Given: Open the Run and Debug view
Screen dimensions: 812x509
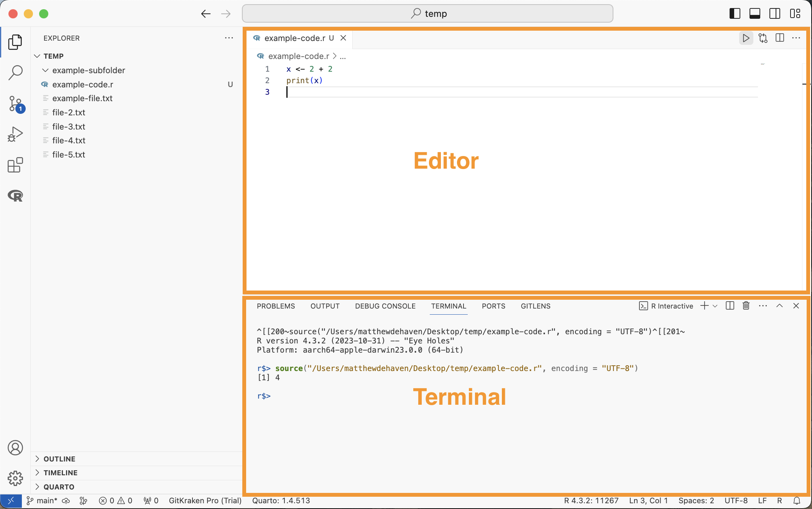Looking at the screenshot, I should pyautogui.click(x=15, y=135).
